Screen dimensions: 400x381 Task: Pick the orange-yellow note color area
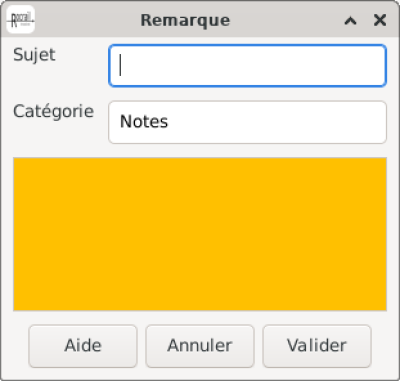(x=200, y=234)
